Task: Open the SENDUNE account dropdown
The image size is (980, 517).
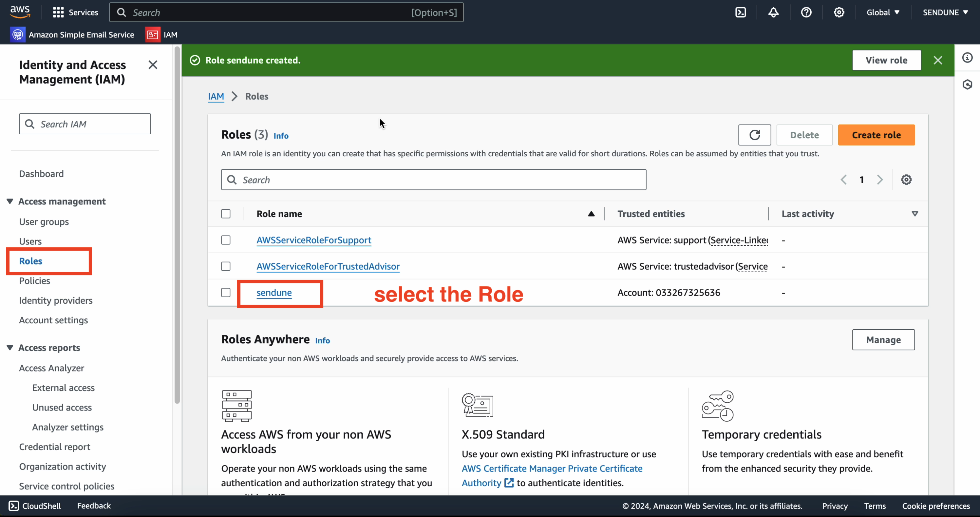Action: [x=945, y=12]
